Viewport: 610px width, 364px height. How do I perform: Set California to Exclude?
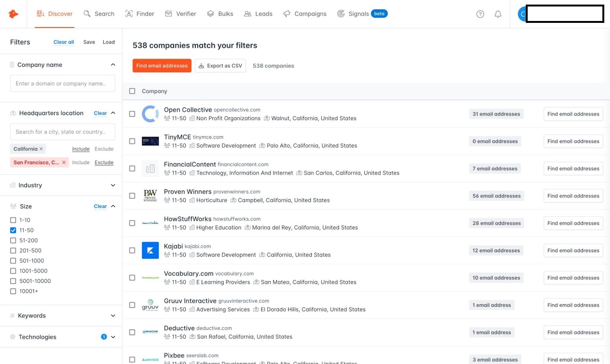[x=104, y=149]
